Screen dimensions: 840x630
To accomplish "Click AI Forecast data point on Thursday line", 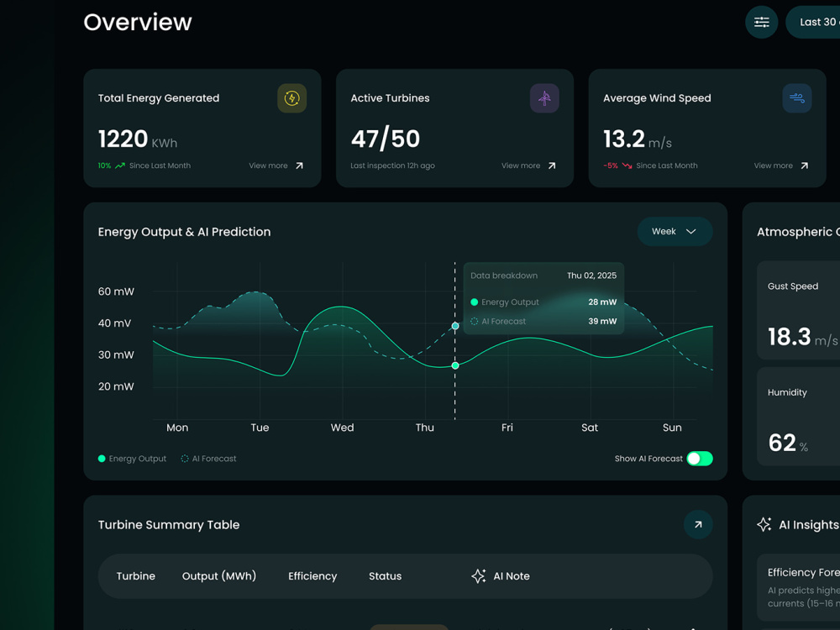I will pyautogui.click(x=455, y=326).
